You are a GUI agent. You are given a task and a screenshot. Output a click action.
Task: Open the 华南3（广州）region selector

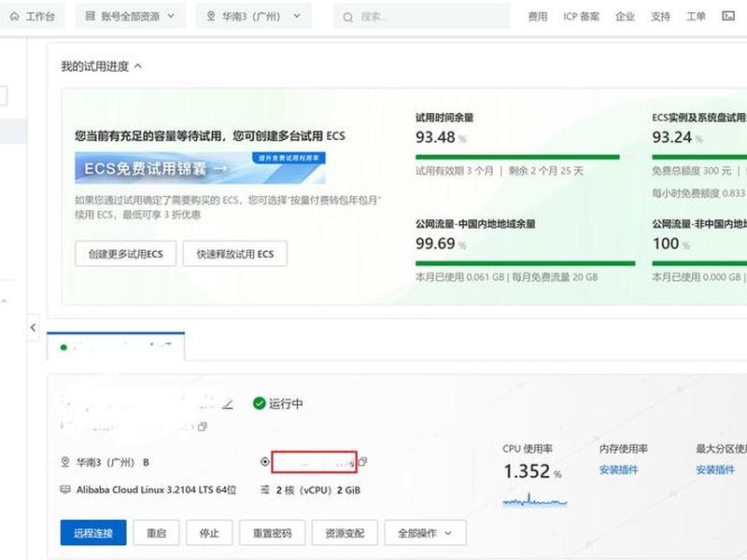coord(253,16)
